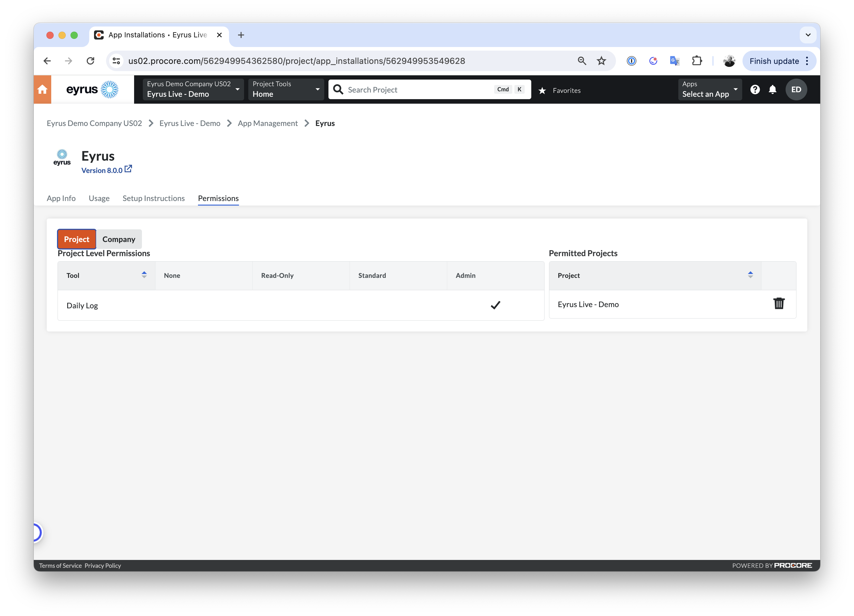Delete Eyrus Live - Demo with trash icon
The height and width of the screenshot is (616, 854).
(x=779, y=303)
